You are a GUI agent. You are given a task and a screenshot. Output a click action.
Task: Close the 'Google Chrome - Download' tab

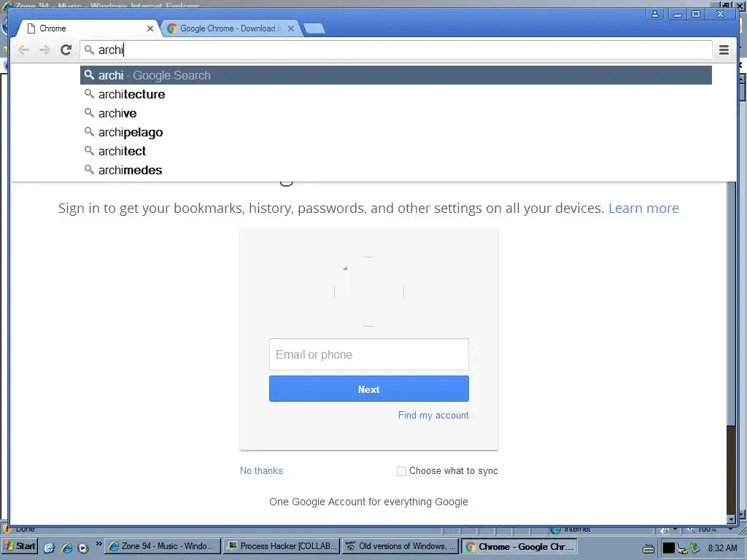[x=291, y=28]
